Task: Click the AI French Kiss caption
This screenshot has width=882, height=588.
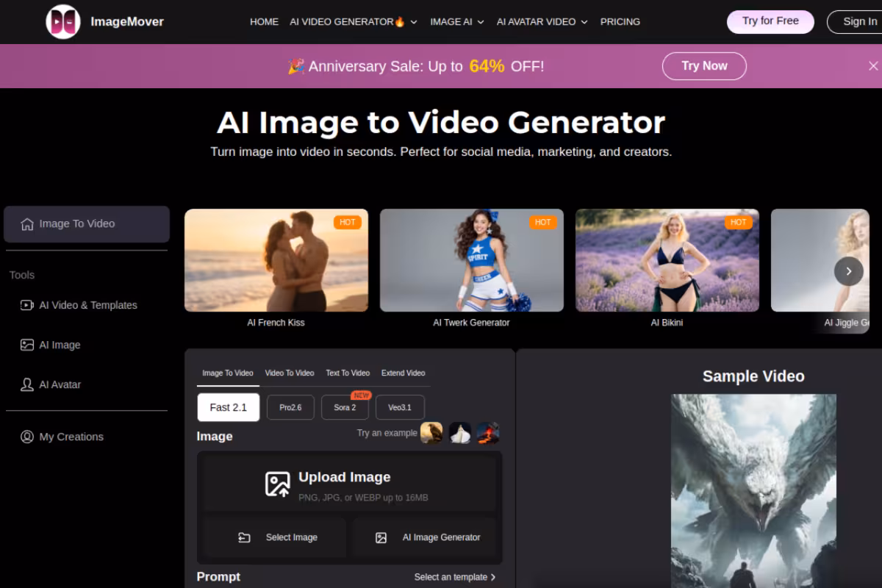Action: point(276,323)
